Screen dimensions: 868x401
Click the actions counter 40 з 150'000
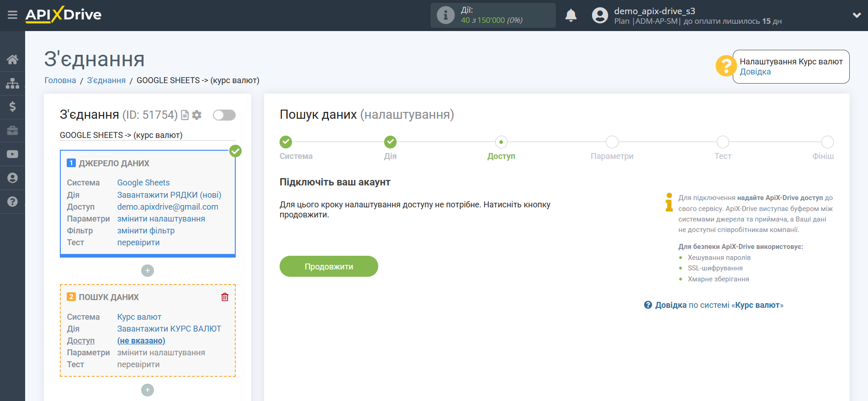(x=492, y=20)
